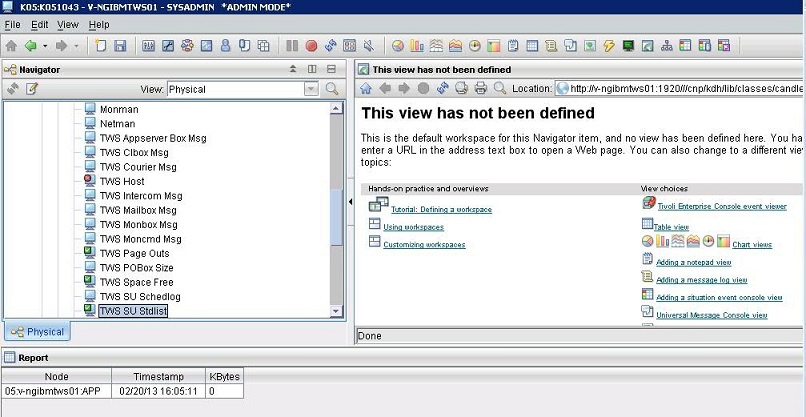Select TWS Host in navigator tree

pyautogui.click(x=122, y=182)
